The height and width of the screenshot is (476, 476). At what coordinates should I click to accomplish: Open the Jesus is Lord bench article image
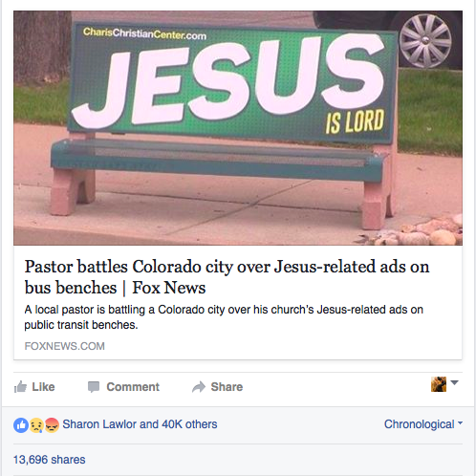point(238,128)
